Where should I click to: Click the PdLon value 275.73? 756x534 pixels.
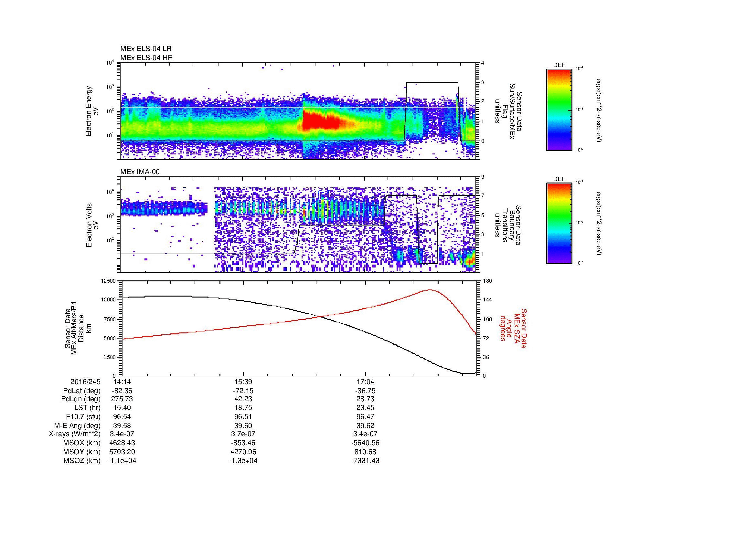point(122,399)
